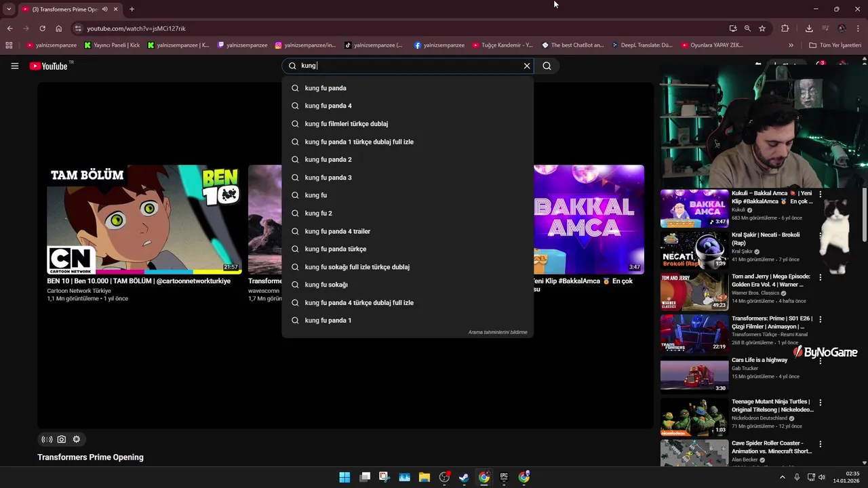
Task: Select the suggestion 'kung fu panda'
Action: coord(408,88)
